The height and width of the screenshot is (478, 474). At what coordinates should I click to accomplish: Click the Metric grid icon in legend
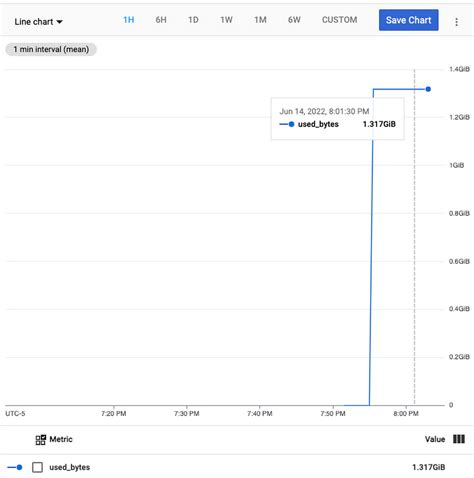(x=41, y=440)
